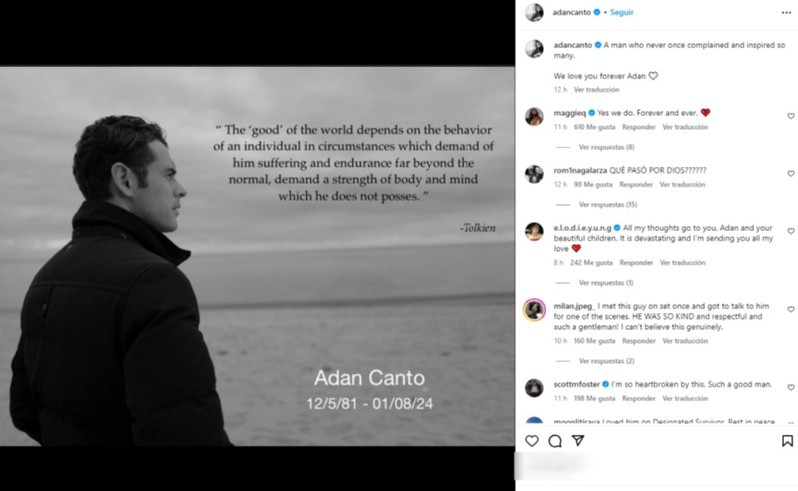Image resolution: width=798 pixels, height=491 pixels.
Task: Save the post with the bookmark icon
Action: coord(787,441)
